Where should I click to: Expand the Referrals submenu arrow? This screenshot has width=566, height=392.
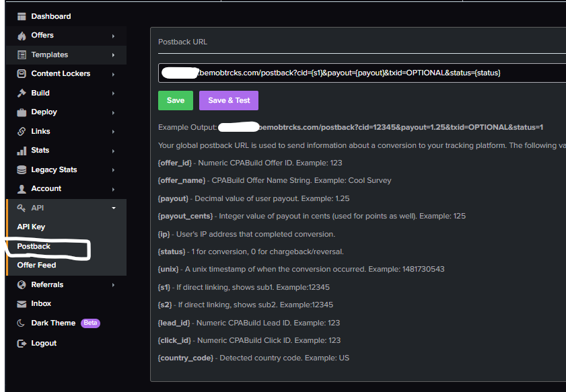click(x=113, y=285)
